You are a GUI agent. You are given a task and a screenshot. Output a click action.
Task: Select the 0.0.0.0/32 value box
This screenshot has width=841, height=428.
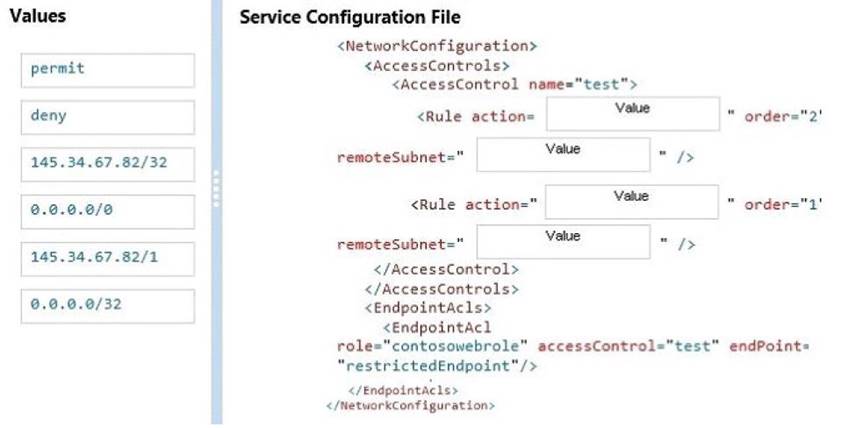107,305
